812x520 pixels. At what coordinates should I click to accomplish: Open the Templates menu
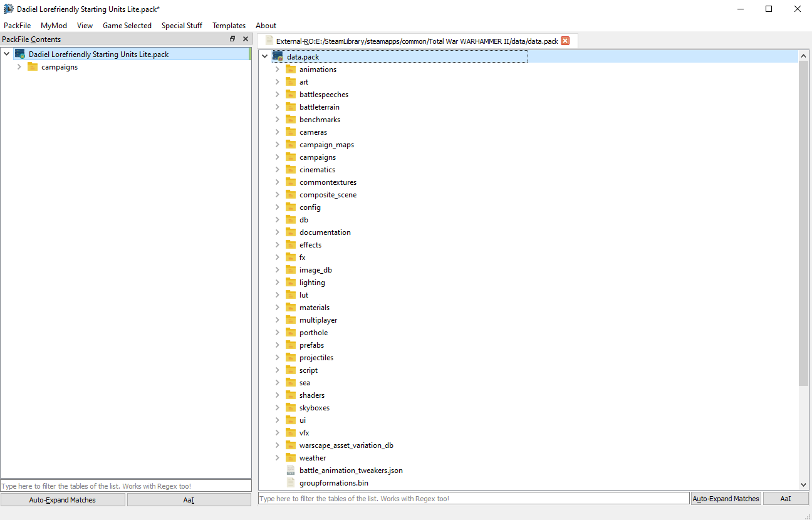(229, 26)
